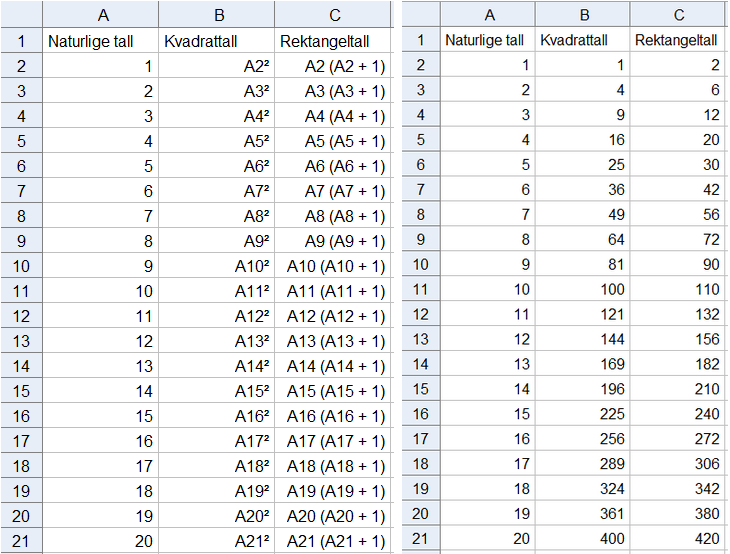Click the cell with formula A15²
Screen dimensions: 730x554
tap(216, 391)
